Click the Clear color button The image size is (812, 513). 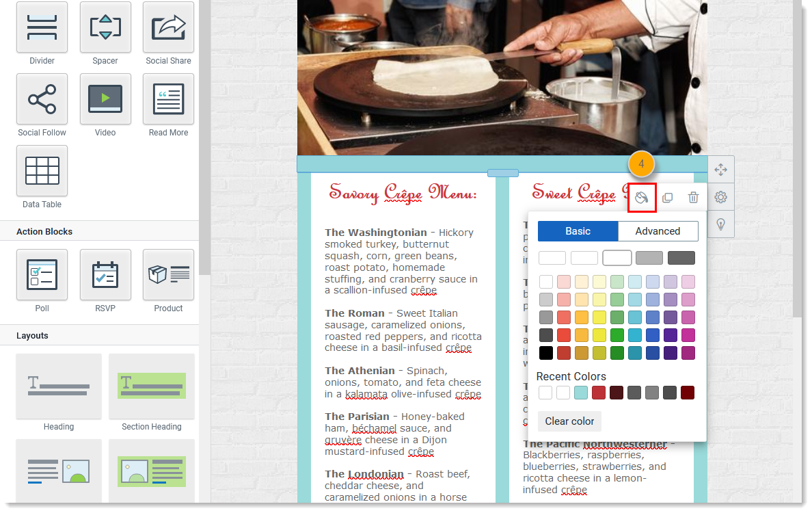point(569,421)
